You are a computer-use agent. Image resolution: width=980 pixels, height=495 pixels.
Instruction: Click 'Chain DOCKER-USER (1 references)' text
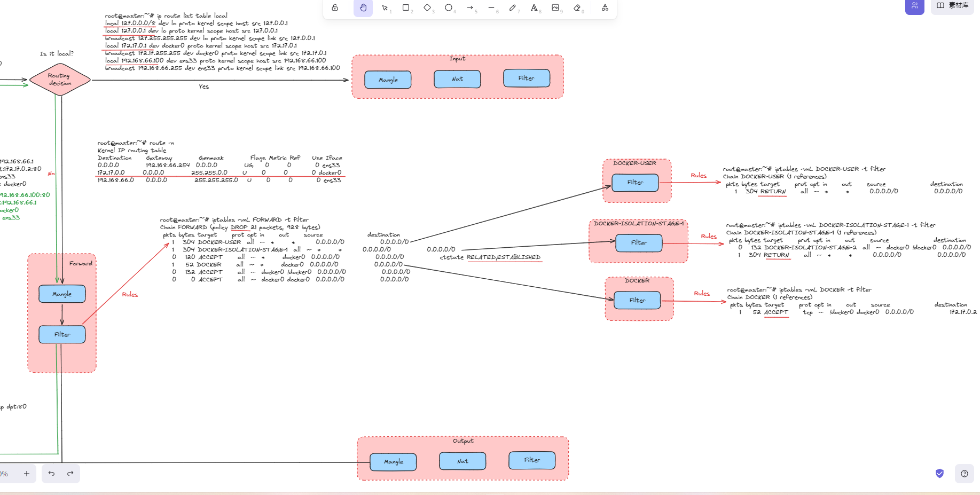(775, 177)
